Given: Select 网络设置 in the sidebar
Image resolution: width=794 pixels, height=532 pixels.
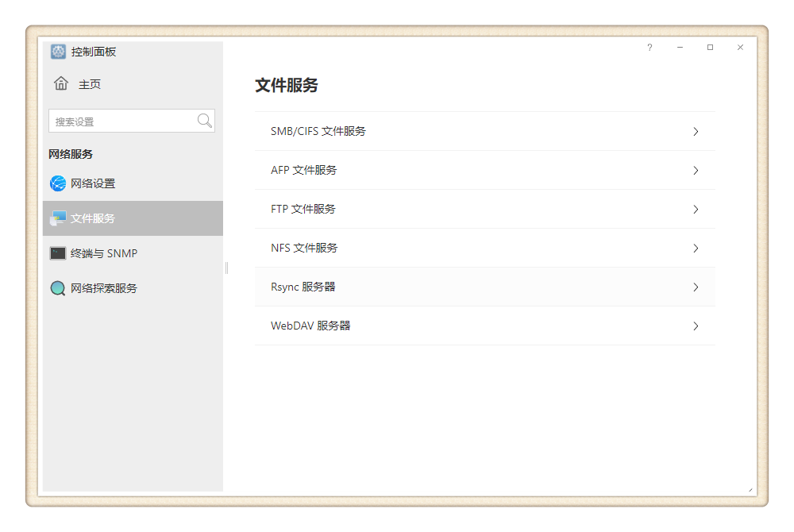Looking at the screenshot, I should [133, 183].
